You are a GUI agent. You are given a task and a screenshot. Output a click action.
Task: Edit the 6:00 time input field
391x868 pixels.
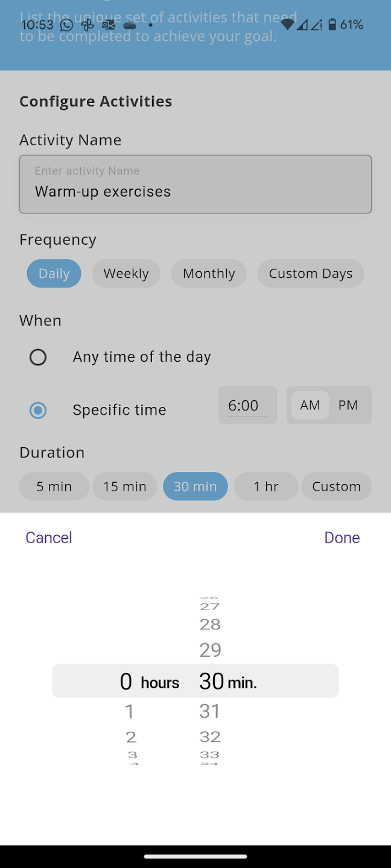click(247, 405)
